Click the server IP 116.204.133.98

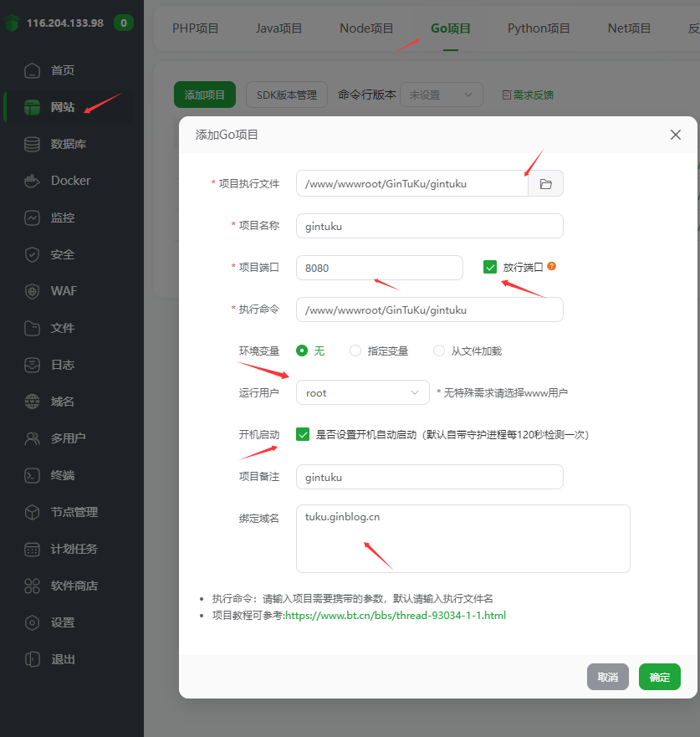65,23
